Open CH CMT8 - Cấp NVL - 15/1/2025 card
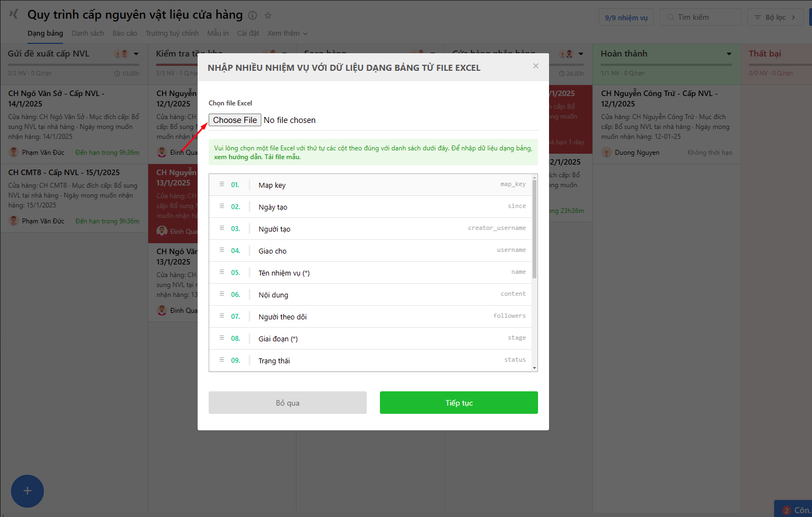The width and height of the screenshot is (812, 517). [74, 198]
